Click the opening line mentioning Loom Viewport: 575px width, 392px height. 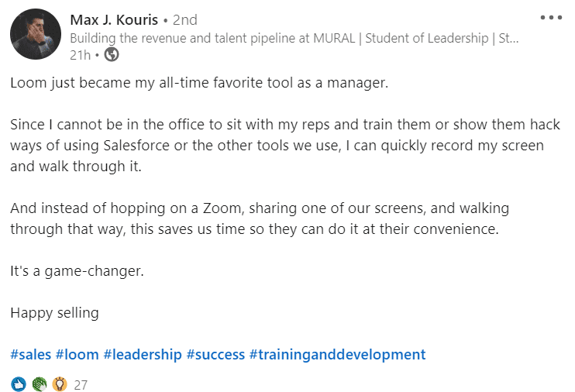199,83
